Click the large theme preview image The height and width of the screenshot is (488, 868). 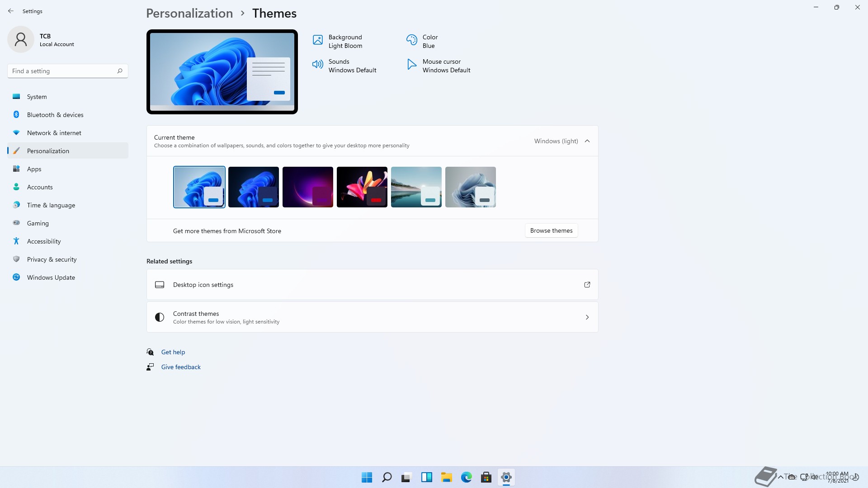pos(222,72)
